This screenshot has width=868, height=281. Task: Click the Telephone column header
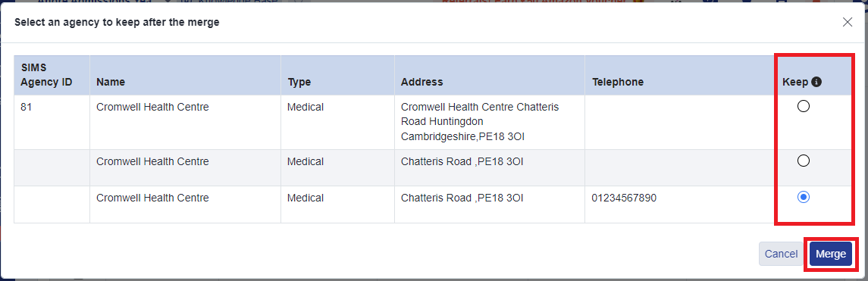point(618,82)
